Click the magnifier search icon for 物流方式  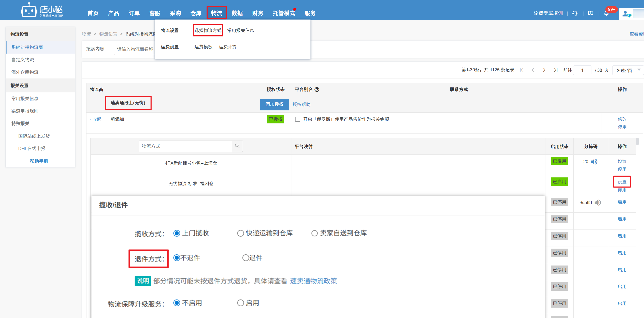click(x=237, y=146)
